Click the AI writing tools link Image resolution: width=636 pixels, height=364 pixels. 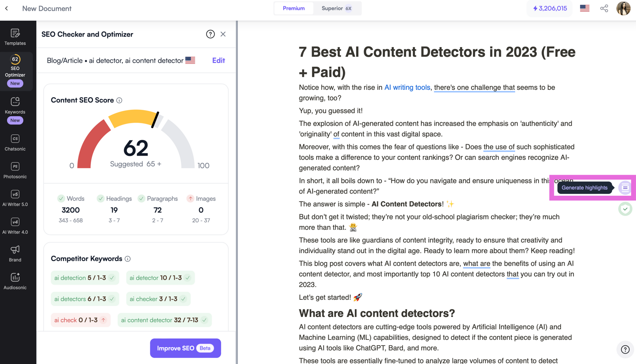click(407, 87)
